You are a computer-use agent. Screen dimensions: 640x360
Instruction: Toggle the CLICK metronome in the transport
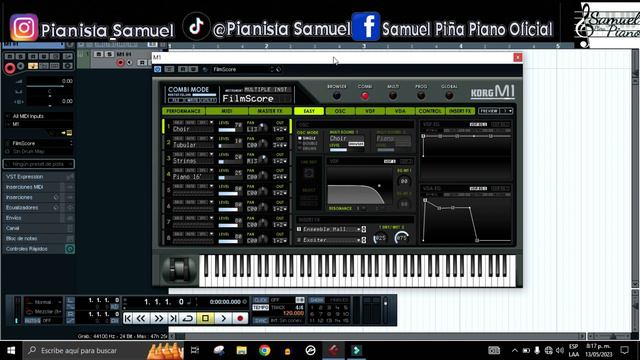[260, 300]
